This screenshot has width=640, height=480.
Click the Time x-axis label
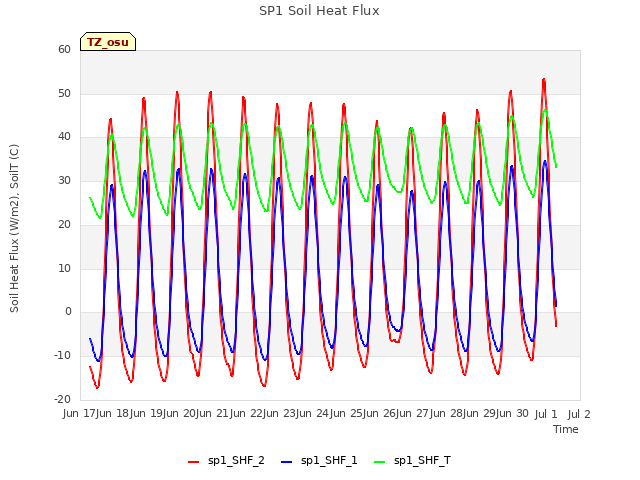(566, 429)
